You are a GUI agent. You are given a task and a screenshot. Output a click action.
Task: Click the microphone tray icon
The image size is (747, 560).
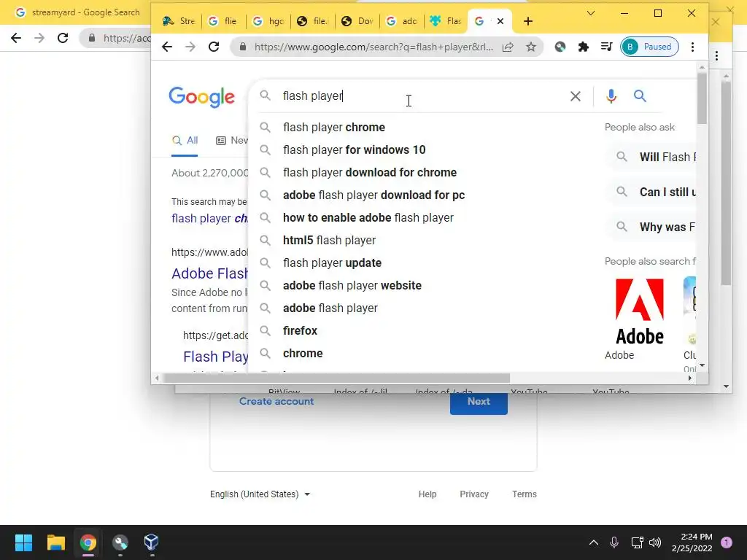pos(614,542)
